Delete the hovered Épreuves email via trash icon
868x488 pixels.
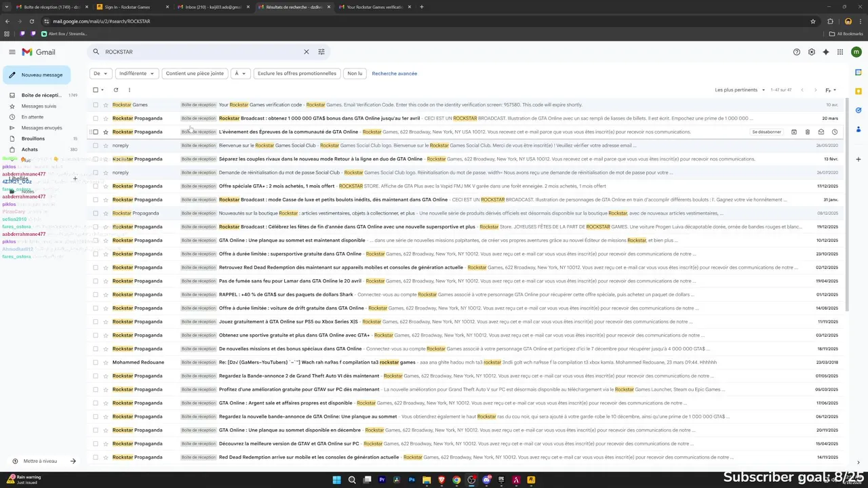point(808,132)
